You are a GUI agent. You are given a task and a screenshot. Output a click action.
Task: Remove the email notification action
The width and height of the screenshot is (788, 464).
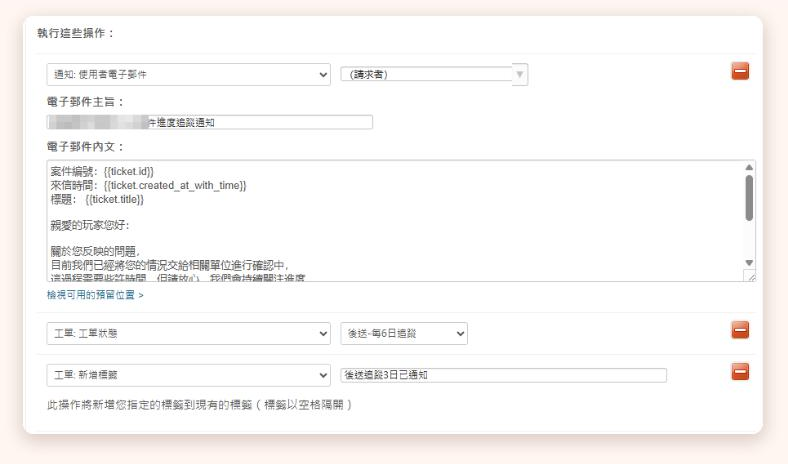tap(740, 71)
